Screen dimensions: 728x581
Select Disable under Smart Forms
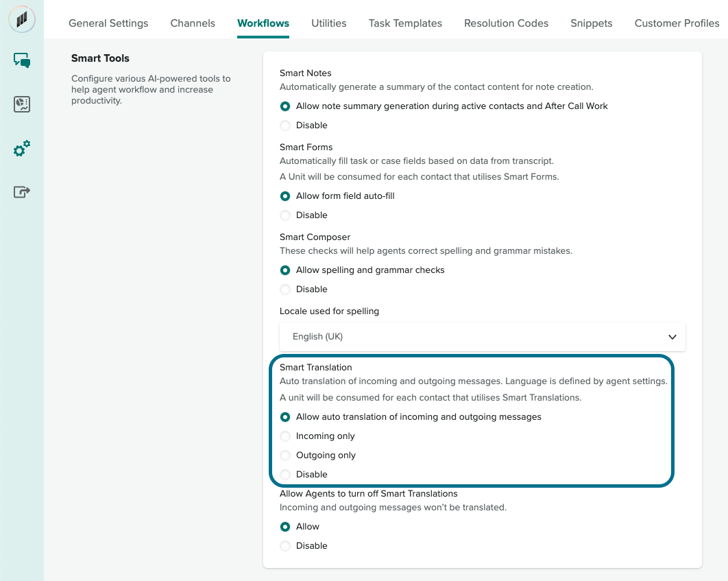click(x=285, y=215)
